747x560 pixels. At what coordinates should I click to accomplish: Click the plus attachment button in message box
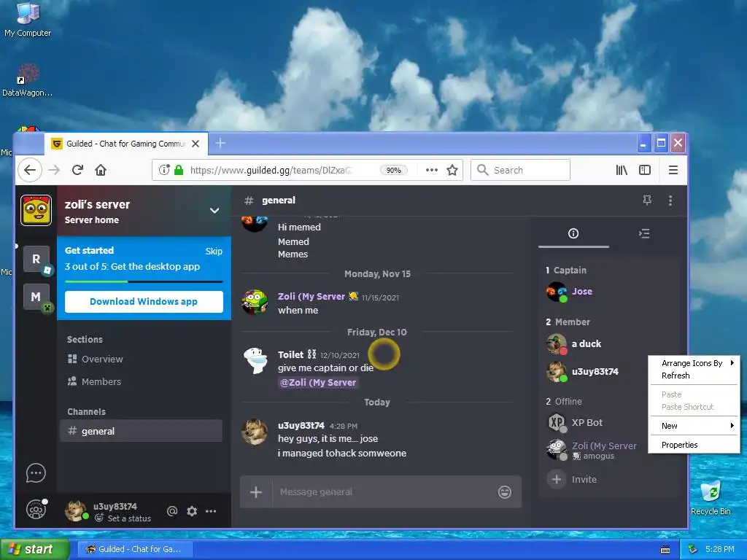(x=256, y=492)
